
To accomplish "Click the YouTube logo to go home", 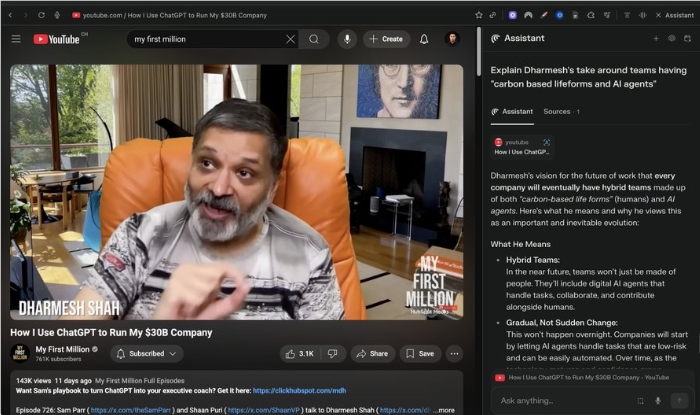I will (x=59, y=39).
